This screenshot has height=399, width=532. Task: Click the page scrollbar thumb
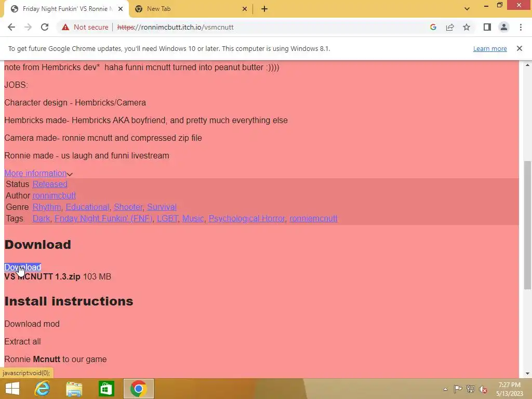click(x=527, y=225)
